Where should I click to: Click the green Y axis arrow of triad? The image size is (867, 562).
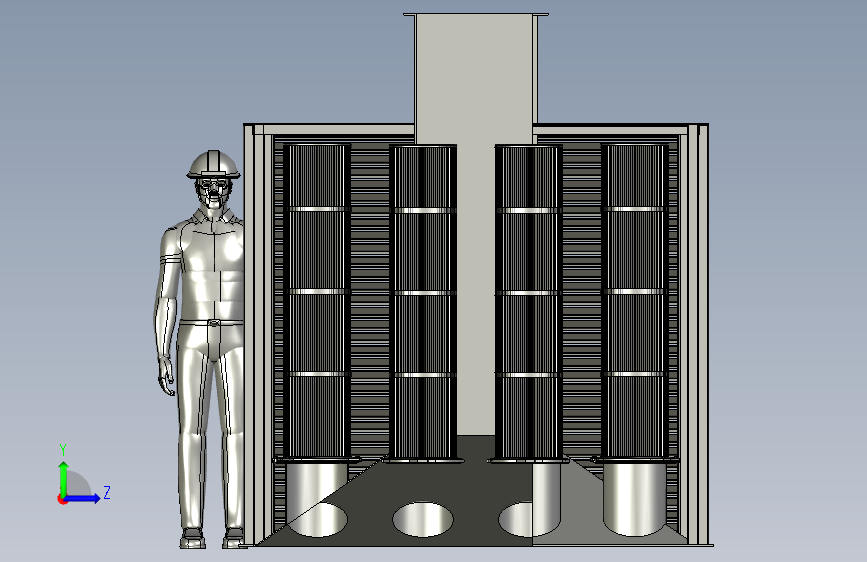(x=64, y=478)
